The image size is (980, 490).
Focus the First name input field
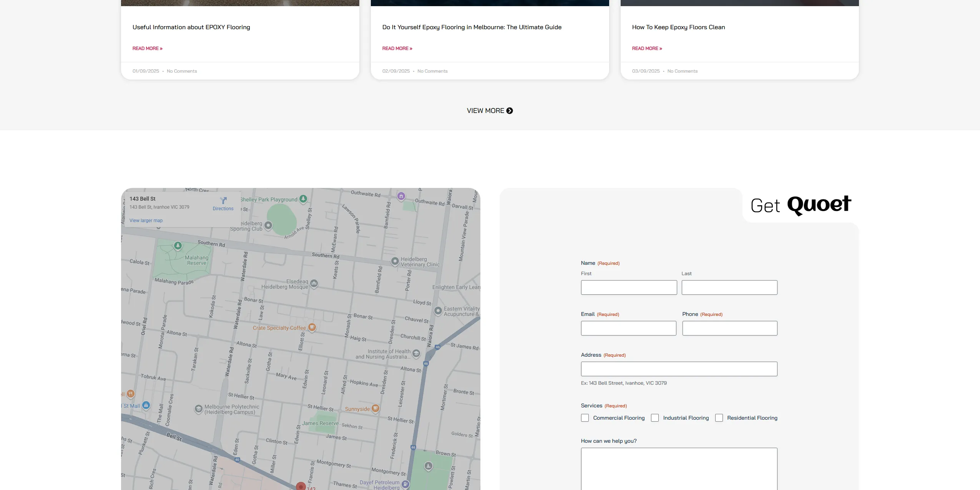(629, 287)
